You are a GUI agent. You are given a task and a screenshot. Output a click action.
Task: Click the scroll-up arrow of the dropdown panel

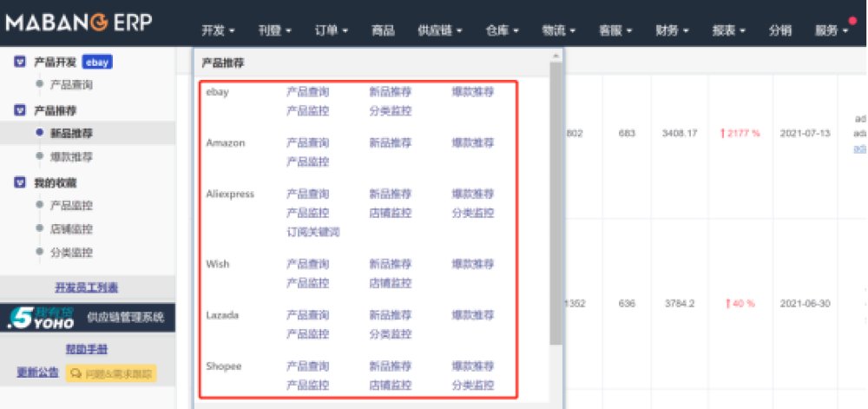(x=556, y=55)
